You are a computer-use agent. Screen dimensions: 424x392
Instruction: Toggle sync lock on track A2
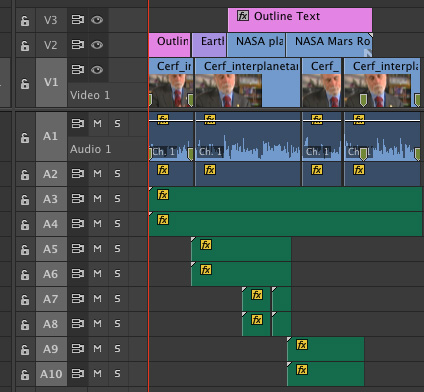click(x=78, y=173)
